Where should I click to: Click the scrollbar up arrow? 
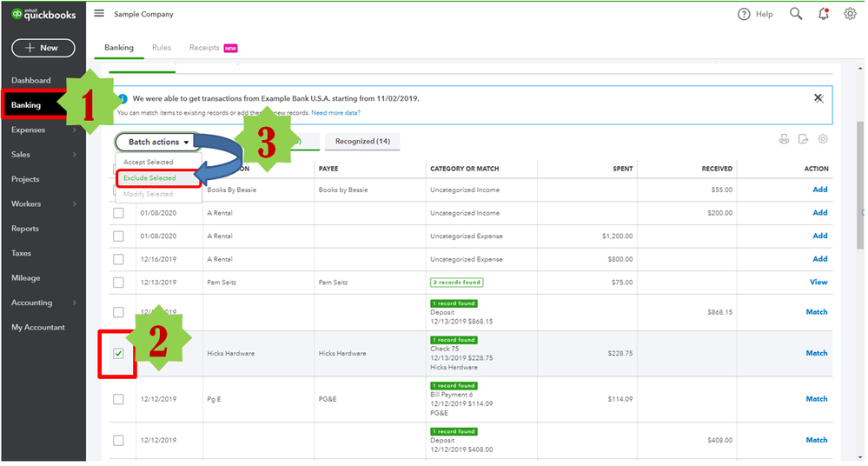859,68
